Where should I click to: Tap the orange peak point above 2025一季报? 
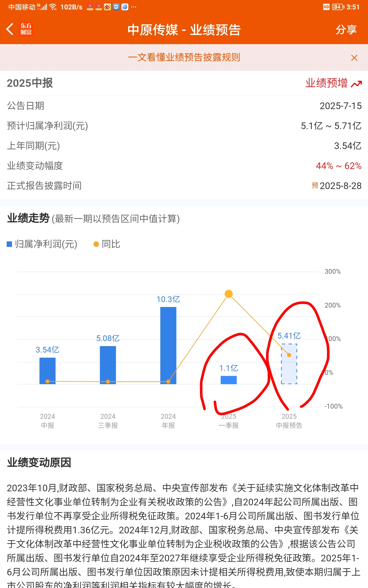(229, 294)
